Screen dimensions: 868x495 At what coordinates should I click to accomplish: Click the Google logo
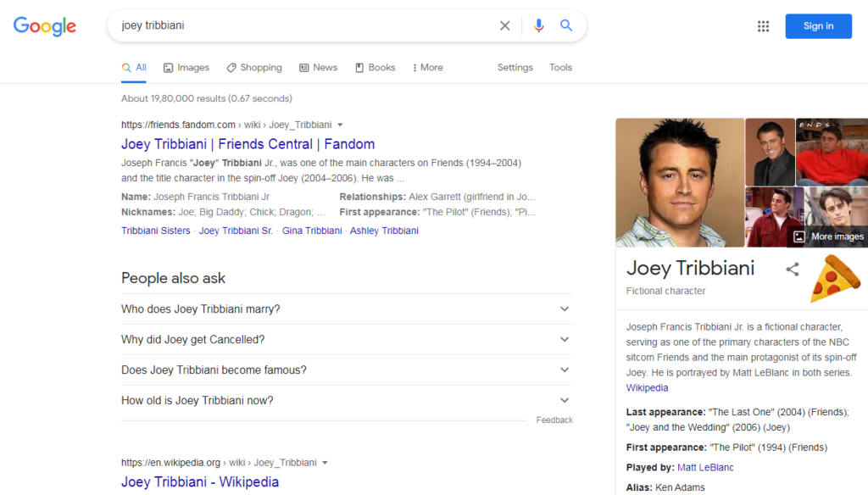[45, 26]
